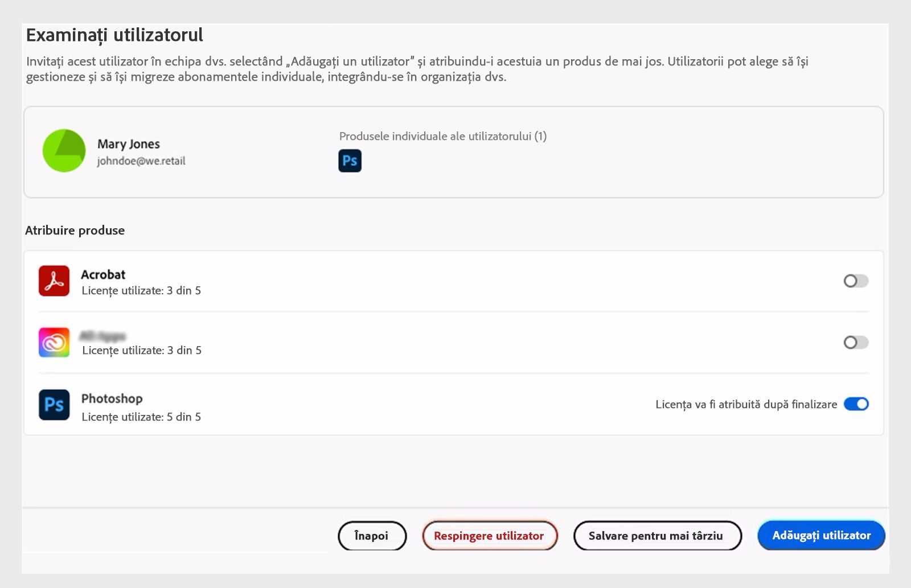Viewport: 911px width, 588px height.
Task: Click the Photoshop icon in Atribuire produse
Action: coord(54,405)
